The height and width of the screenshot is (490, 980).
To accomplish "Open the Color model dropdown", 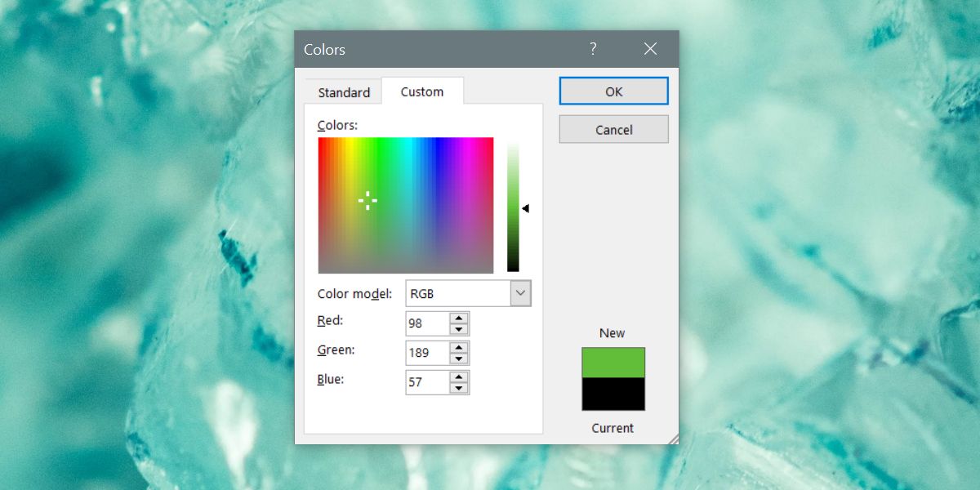I will point(520,293).
